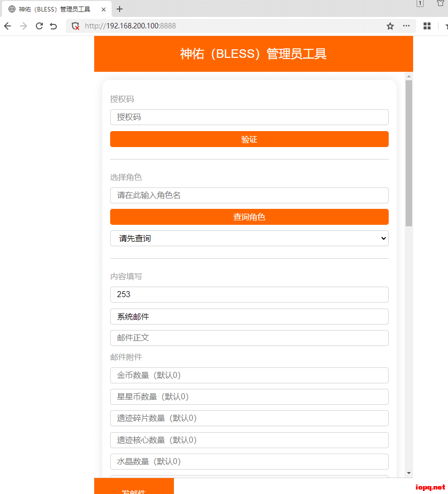
Task: Click the clipboard icon in the top-right corner
Action: [x=440, y=4]
